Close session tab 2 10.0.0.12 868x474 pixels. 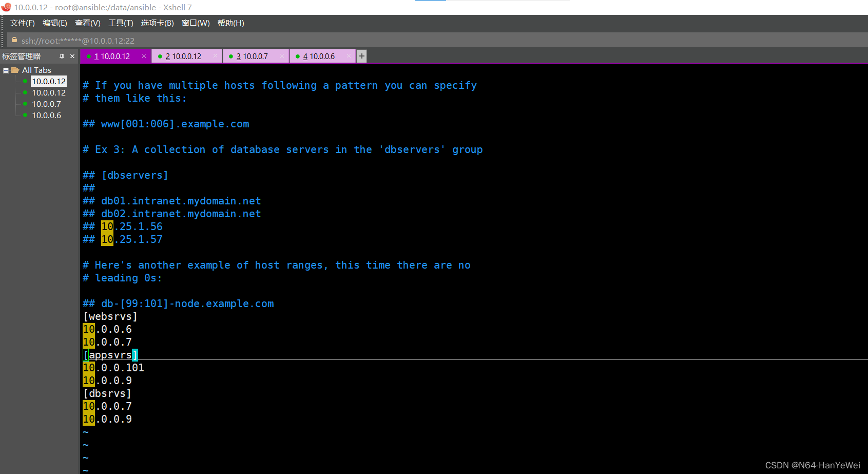pos(215,56)
